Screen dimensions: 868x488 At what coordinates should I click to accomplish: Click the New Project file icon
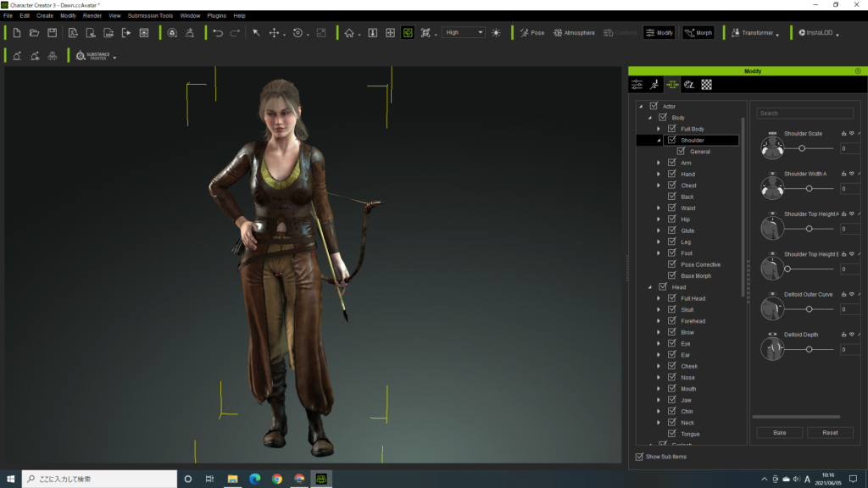16,33
